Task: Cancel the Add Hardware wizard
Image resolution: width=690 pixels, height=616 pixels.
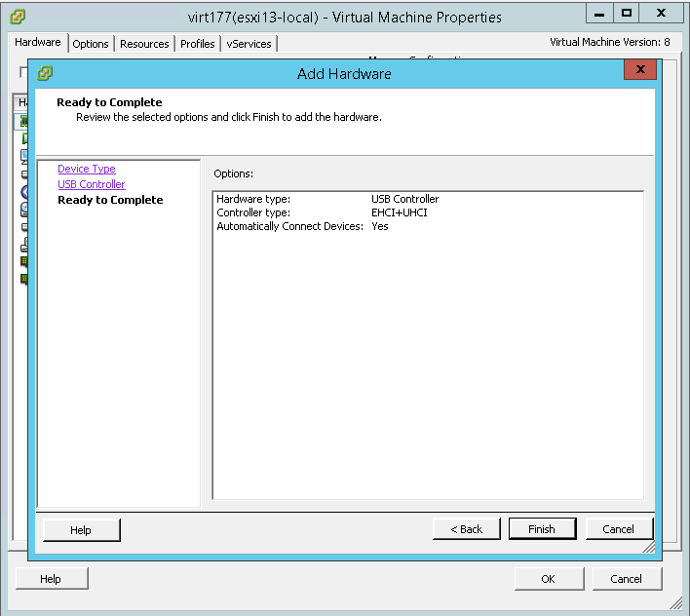Action: [x=619, y=529]
